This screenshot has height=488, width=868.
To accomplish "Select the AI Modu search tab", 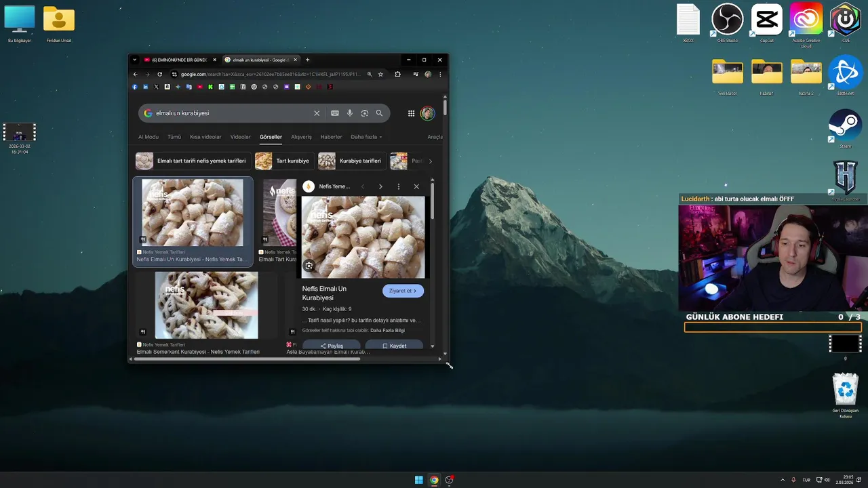I will pyautogui.click(x=149, y=137).
